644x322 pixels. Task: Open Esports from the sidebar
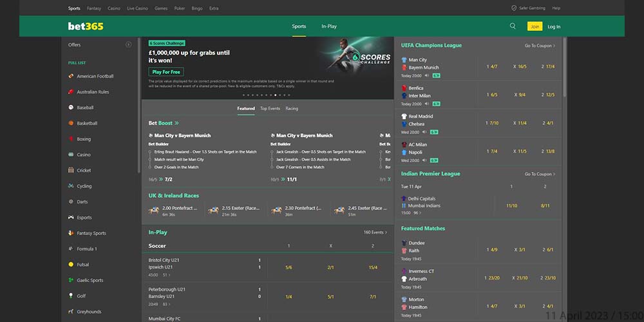84,218
